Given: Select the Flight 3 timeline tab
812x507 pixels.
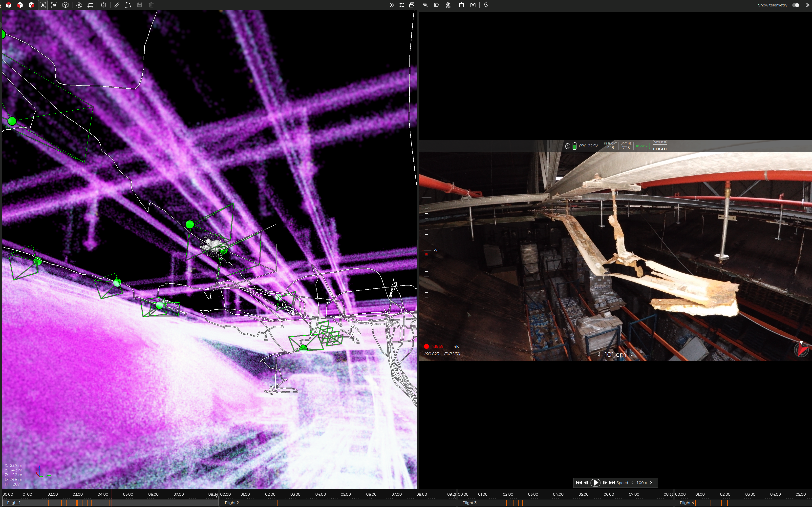Looking at the screenshot, I should coord(470,503).
